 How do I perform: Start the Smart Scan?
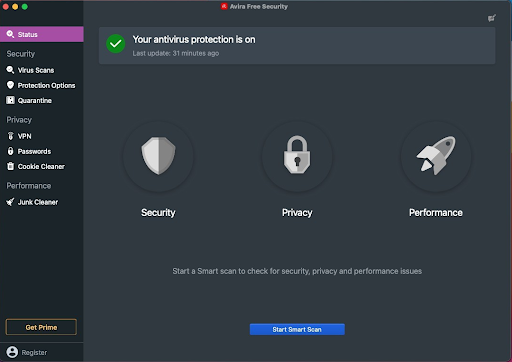click(x=297, y=329)
